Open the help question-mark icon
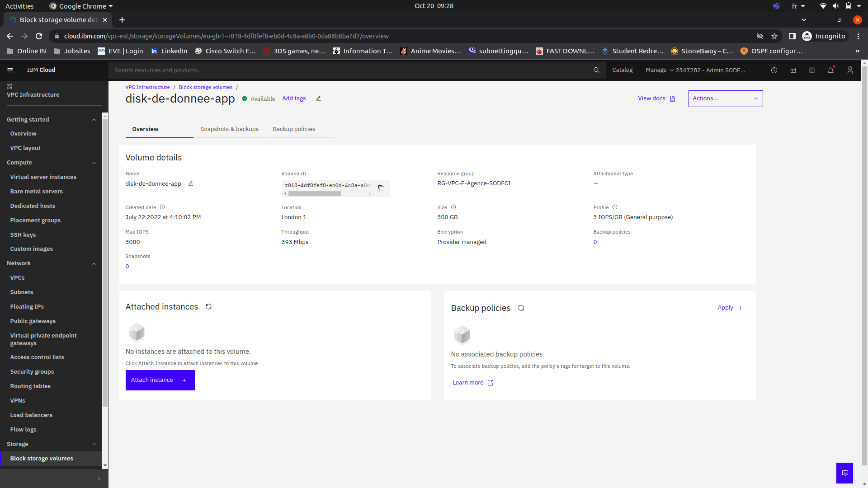The image size is (868, 488). [774, 70]
